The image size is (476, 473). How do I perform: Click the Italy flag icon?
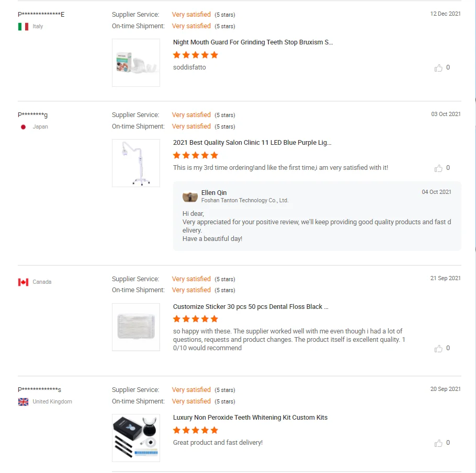23,27
